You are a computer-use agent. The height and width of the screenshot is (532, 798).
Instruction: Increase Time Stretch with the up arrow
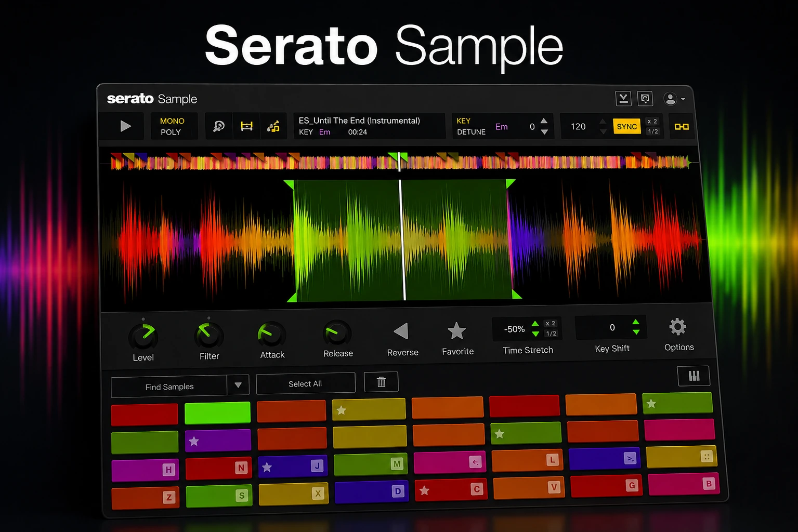[x=535, y=324]
